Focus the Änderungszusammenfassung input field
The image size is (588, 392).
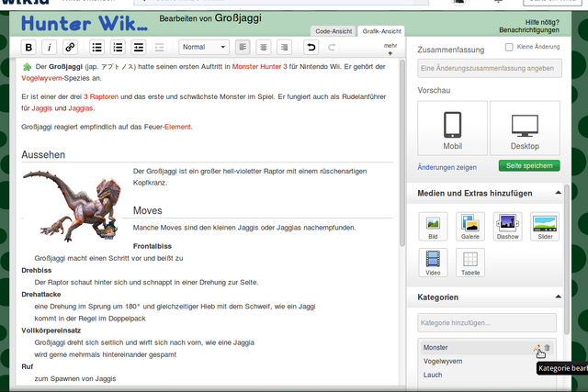pyautogui.click(x=490, y=68)
